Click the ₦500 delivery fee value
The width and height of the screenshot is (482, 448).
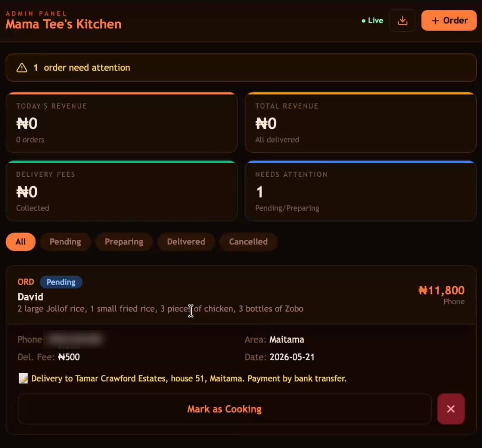(69, 357)
